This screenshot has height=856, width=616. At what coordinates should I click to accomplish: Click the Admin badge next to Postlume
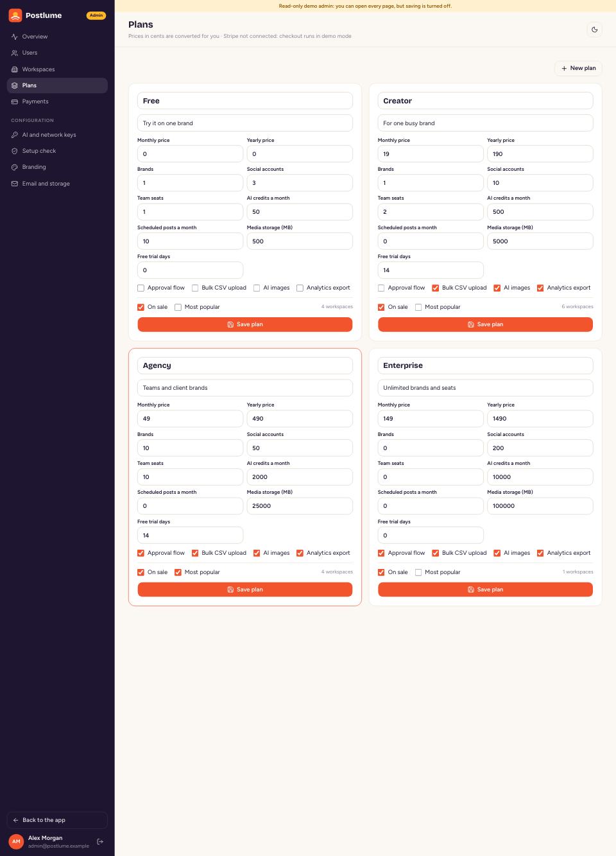tap(96, 15)
